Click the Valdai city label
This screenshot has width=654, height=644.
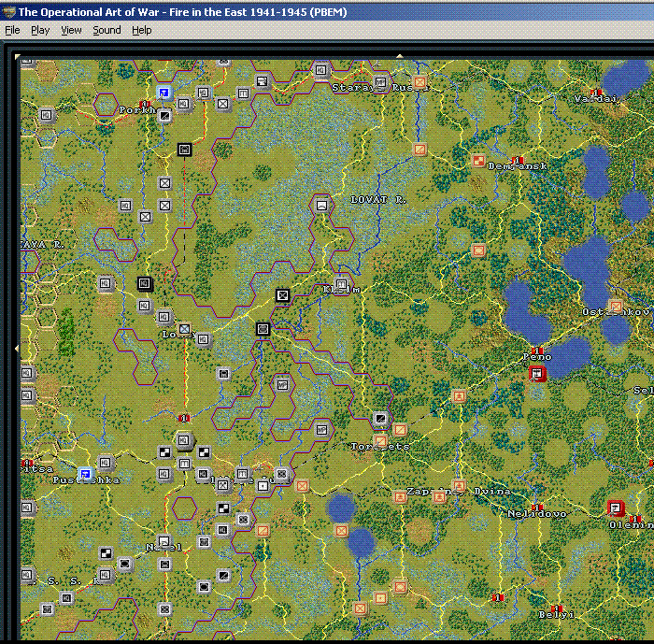click(x=596, y=99)
